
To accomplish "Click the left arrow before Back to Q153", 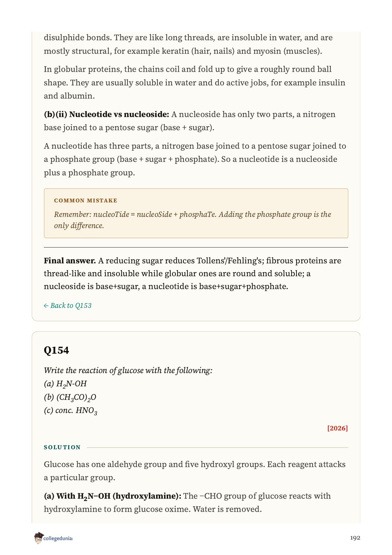I will point(46,306).
